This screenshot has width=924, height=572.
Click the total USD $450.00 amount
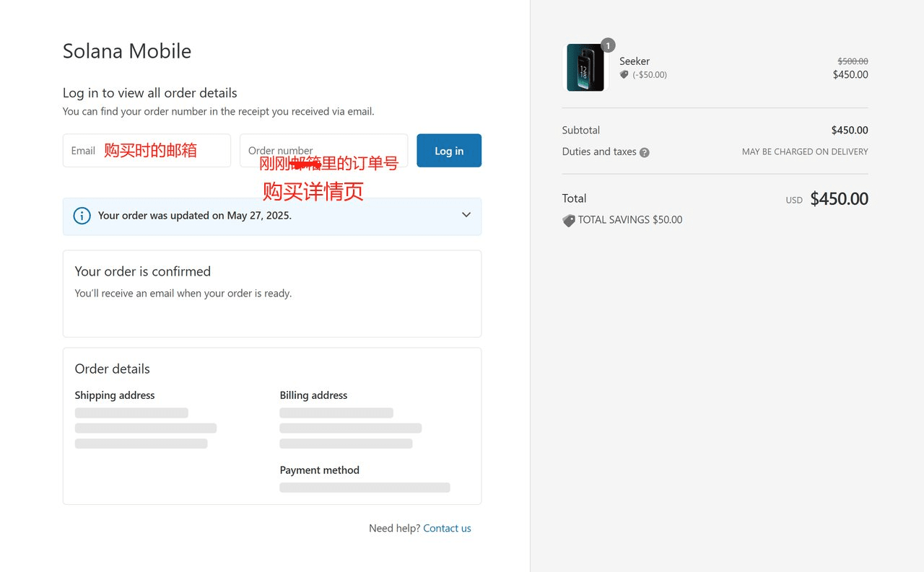pyautogui.click(x=839, y=199)
